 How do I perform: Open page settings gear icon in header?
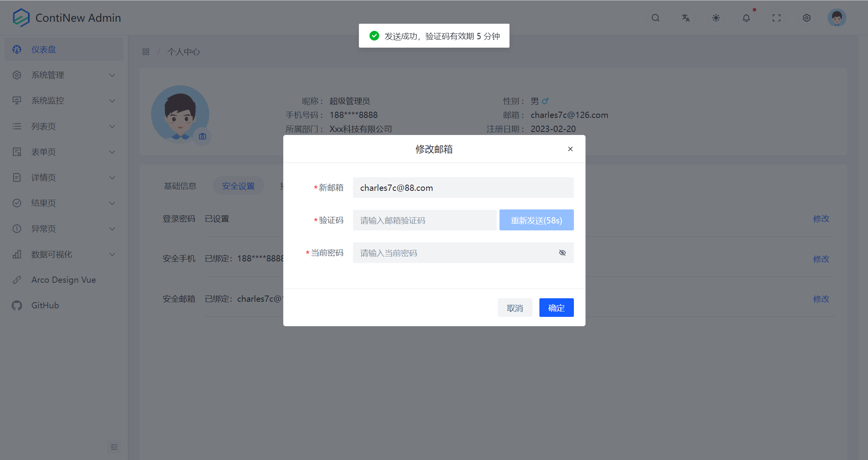coord(806,18)
